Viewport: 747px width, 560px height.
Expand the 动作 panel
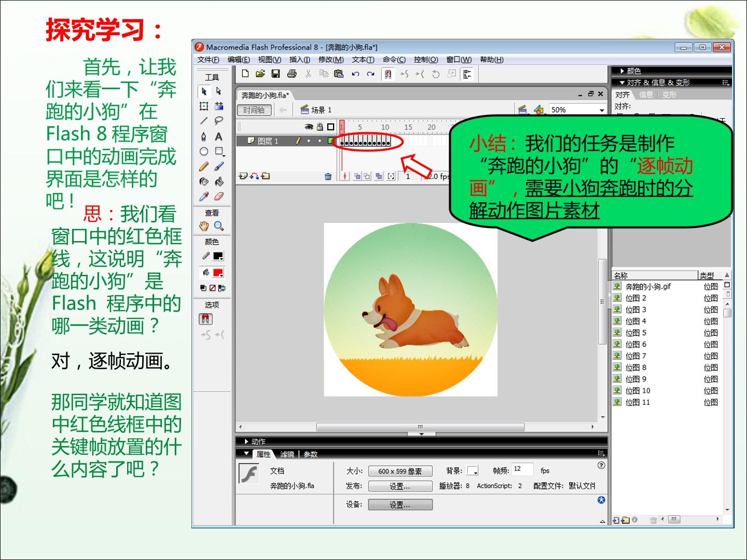tap(257, 441)
